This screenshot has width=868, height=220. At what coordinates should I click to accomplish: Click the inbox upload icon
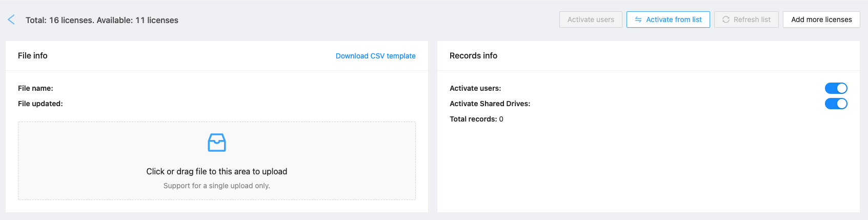point(216,143)
